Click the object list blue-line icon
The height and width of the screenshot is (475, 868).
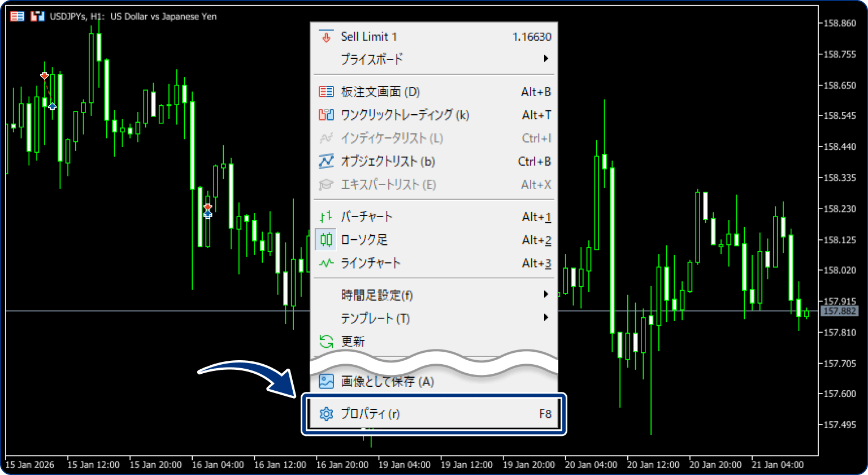coord(325,161)
